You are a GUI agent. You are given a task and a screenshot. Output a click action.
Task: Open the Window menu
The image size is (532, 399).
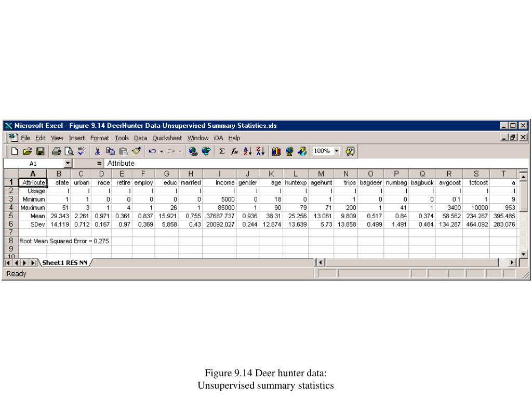coord(198,138)
